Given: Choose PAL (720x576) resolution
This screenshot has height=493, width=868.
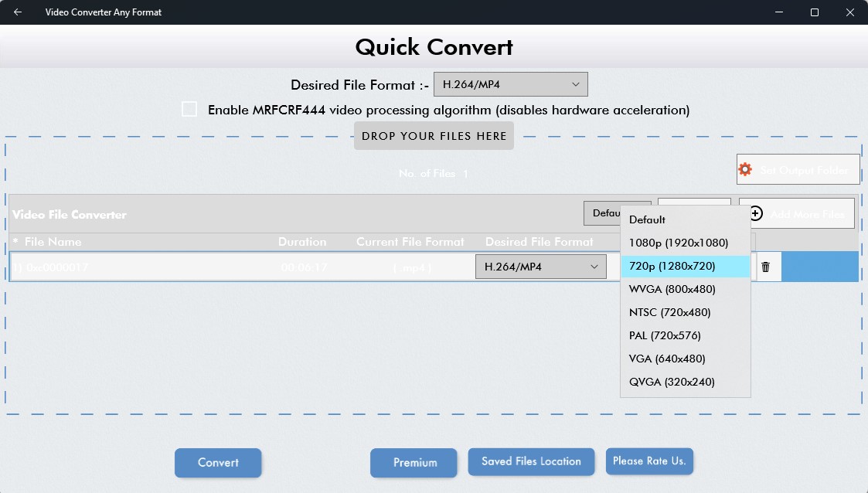Looking at the screenshot, I should pos(686,336).
